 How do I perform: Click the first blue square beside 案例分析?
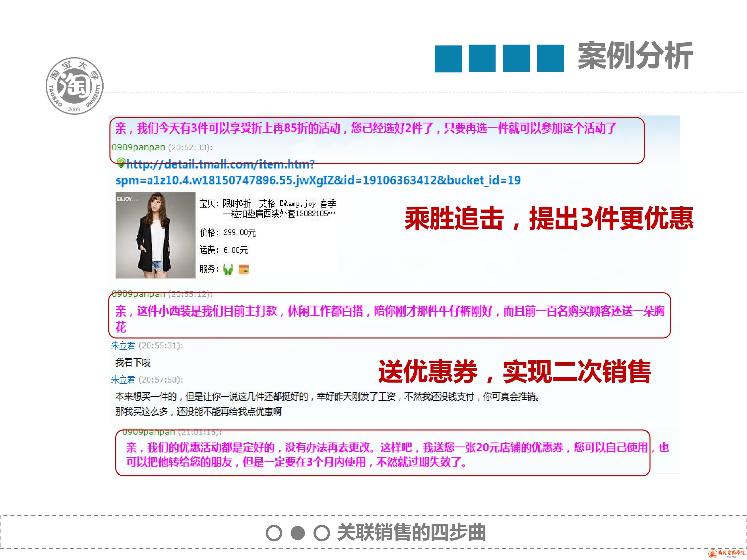click(448, 58)
